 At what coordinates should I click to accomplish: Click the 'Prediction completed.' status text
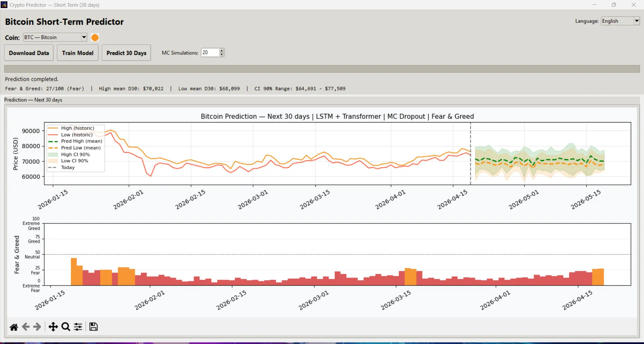pos(32,79)
